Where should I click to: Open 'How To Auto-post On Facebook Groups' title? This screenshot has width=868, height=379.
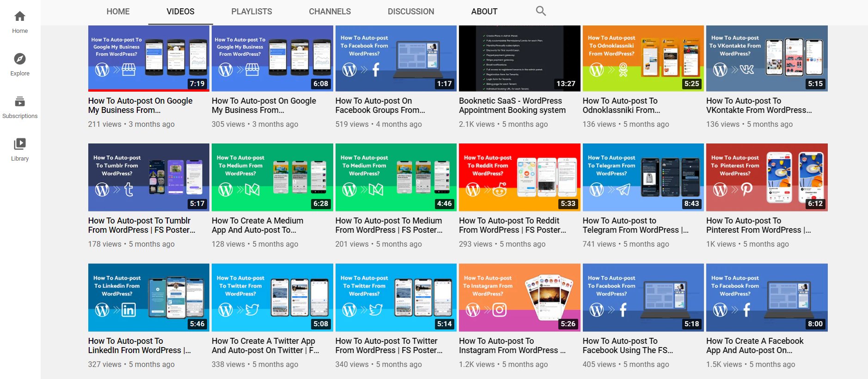pos(380,106)
